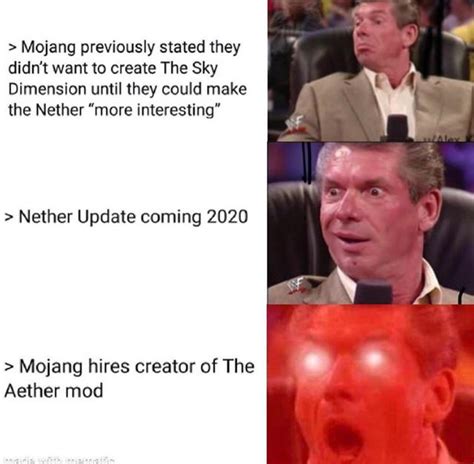This screenshot has height=464, width=474.
Task: Click "The Sky" phrase in first caption
Action: tap(189, 68)
